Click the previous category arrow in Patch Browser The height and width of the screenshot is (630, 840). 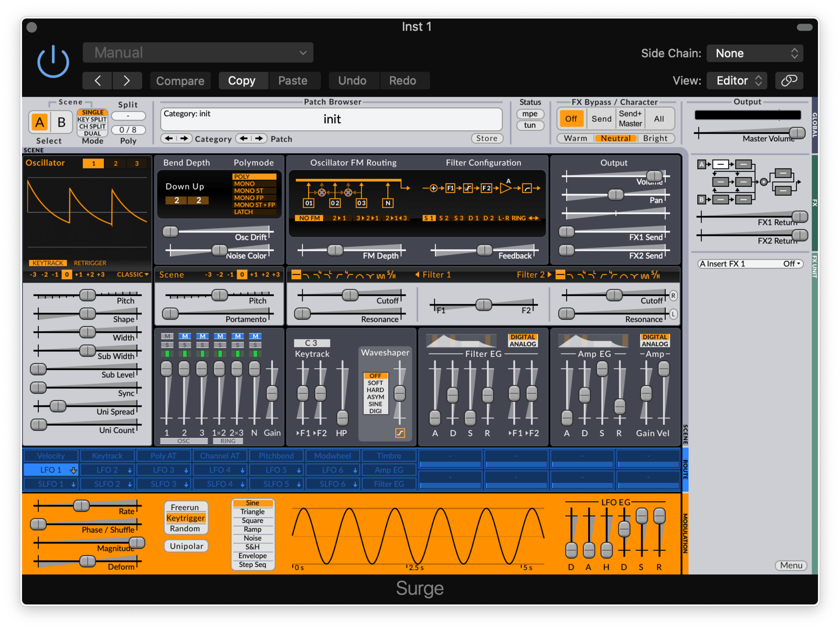pyautogui.click(x=169, y=139)
